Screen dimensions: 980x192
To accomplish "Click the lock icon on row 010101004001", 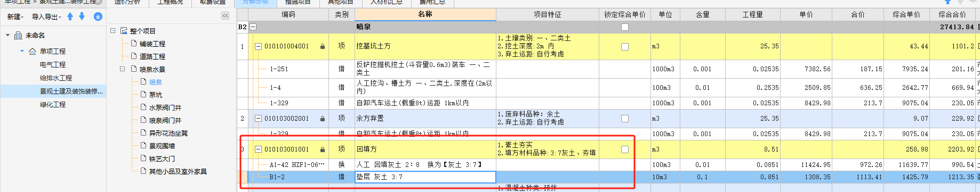I will 323,47.
